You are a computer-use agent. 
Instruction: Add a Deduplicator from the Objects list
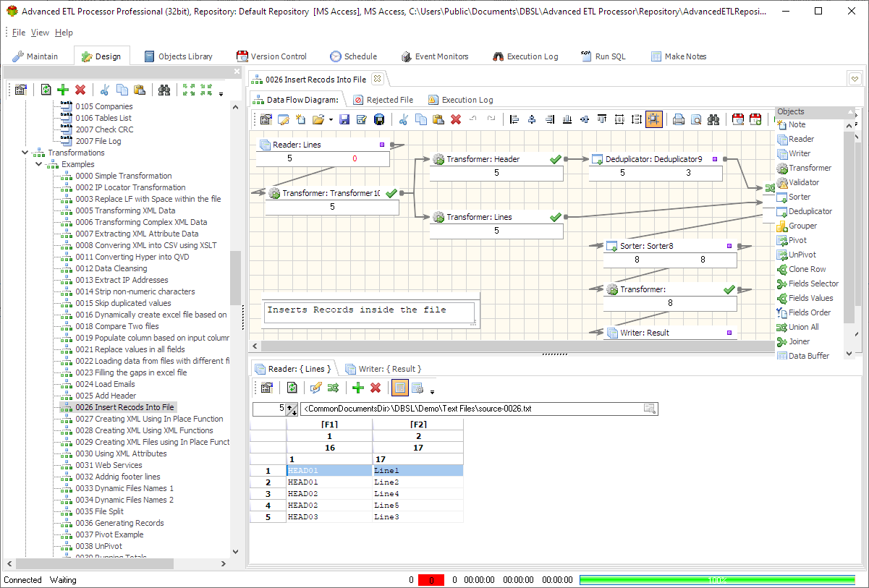tap(808, 211)
